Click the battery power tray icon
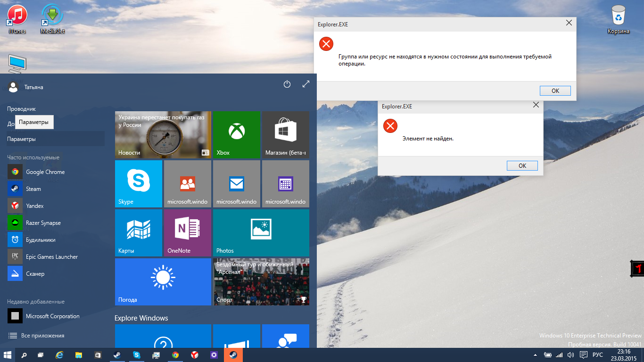The image size is (644, 362). (548, 354)
